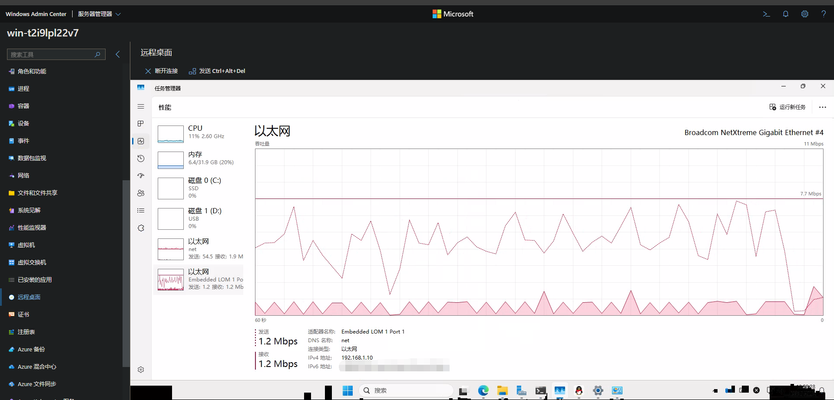
Task: Launch Microsoft Edge from remote taskbar
Action: 483,390
